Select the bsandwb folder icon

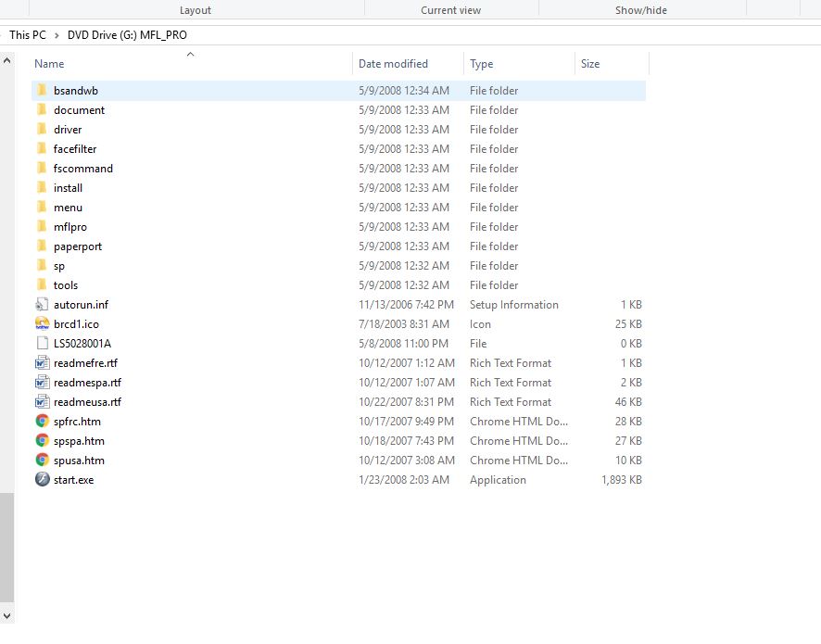42,91
